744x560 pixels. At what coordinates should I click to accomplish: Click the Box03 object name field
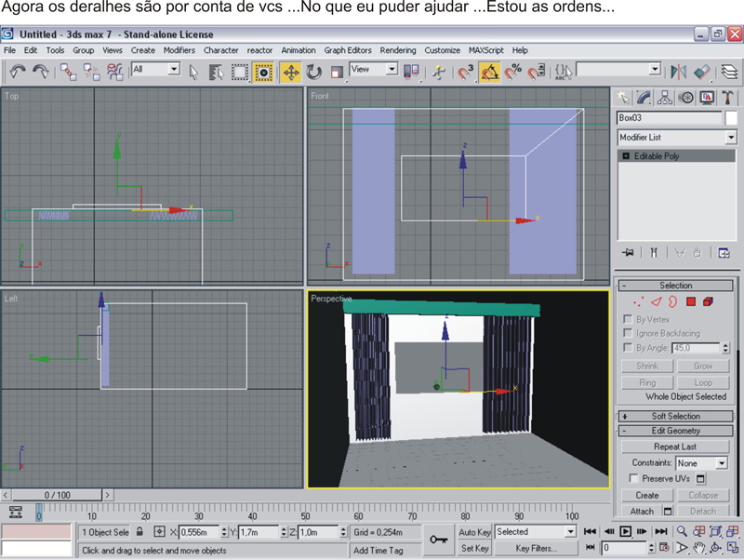click(670, 118)
